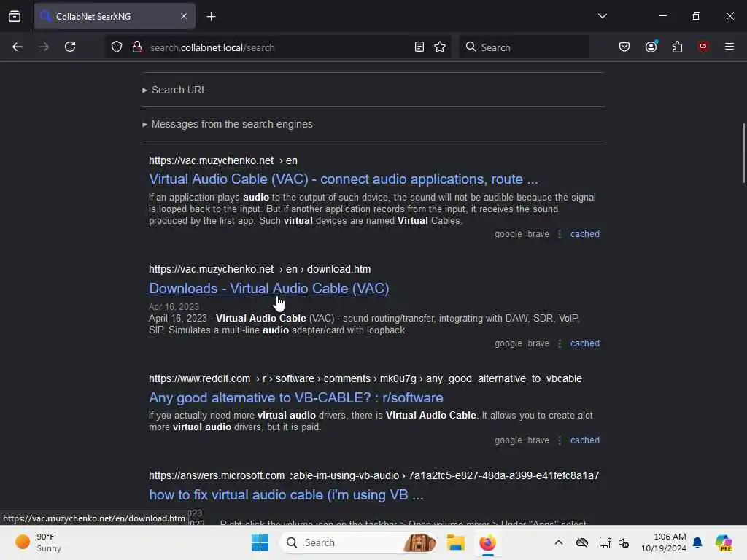
Task: Open clock showing 1:06 AM 10/19/2024
Action: 664,542
